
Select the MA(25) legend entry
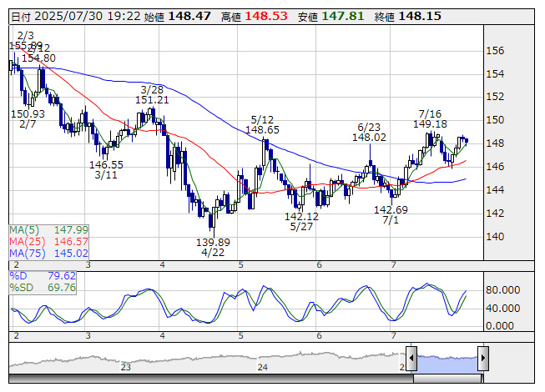(x=48, y=241)
